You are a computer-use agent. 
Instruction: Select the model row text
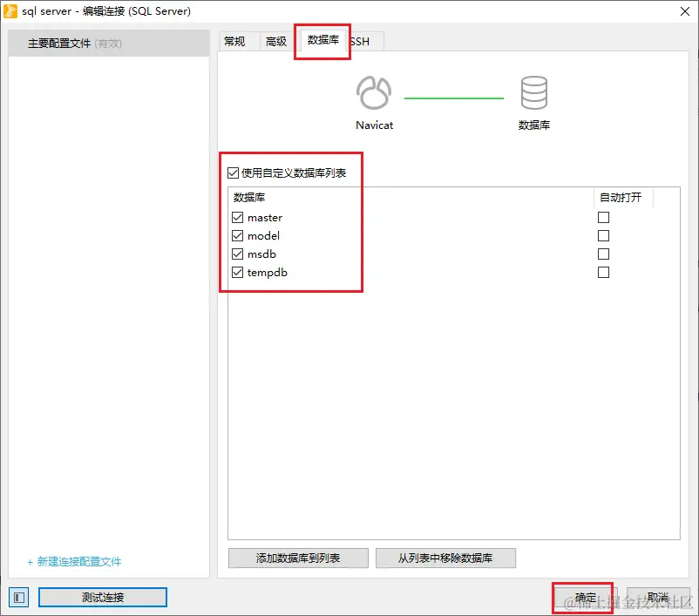pyautogui.click(x=263, y=236)
